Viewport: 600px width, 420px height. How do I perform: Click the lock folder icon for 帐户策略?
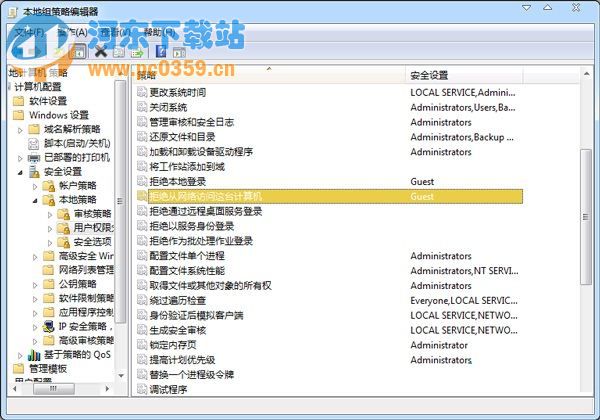pyautogui.click(x=49, y=186)
